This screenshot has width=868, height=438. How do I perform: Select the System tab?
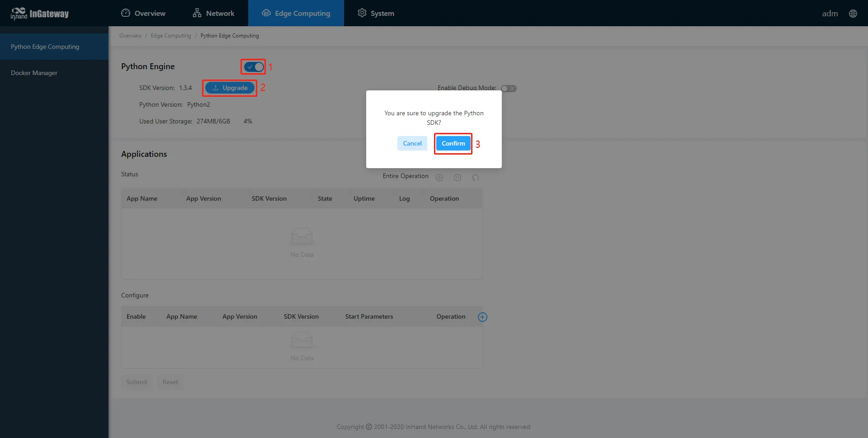376,13
